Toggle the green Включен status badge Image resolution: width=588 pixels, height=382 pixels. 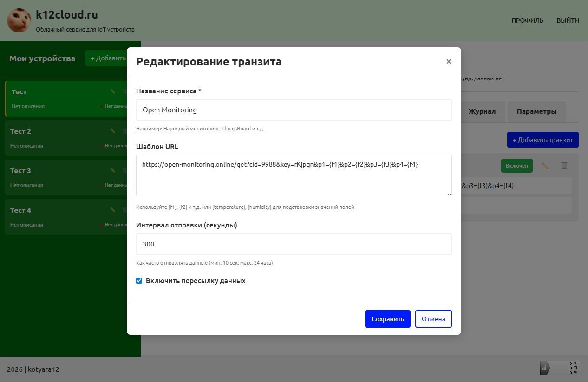point(517,166)
